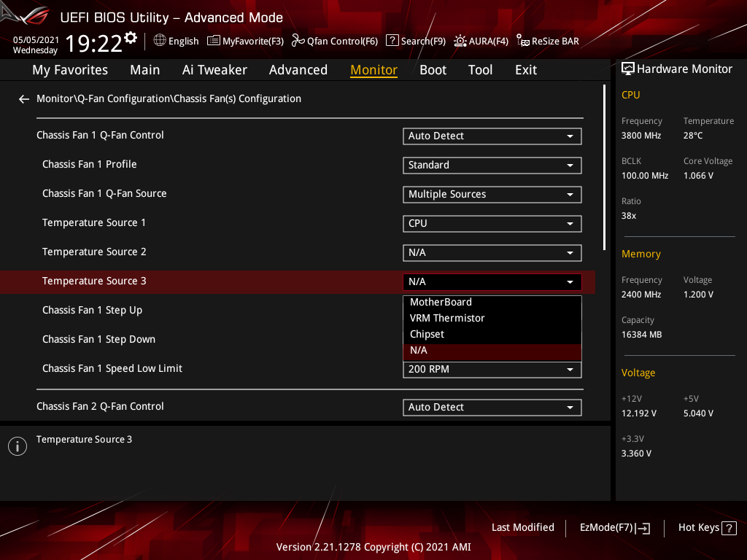Collapse Temperature Source 3 dropdown
The image size is (747, 560).
coord(492,282)
